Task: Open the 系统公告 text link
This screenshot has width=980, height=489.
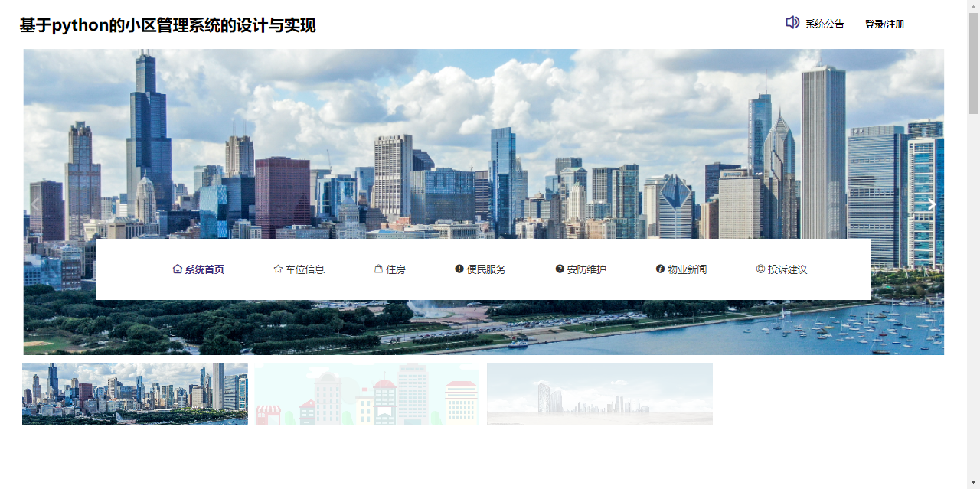Action: point(825,24)
